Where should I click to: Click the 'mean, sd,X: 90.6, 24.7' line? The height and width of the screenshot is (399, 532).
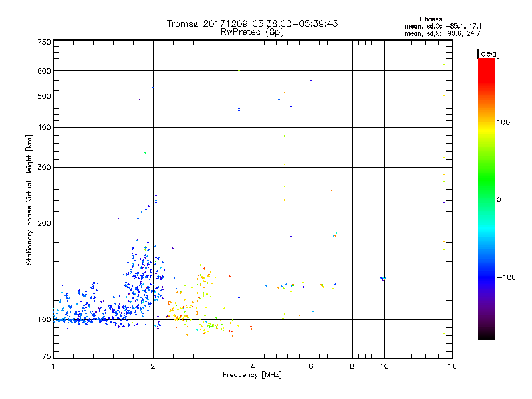tap(442, 33)
